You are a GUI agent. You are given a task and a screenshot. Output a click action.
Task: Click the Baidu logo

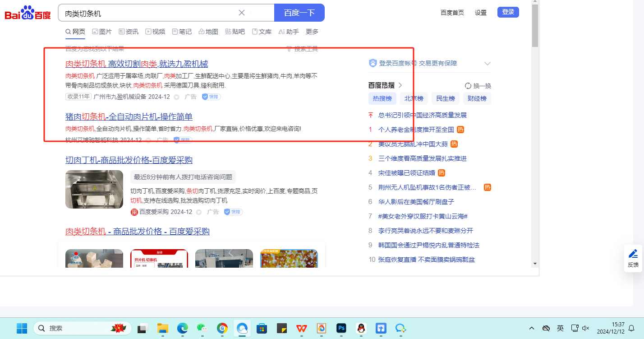coord(28,13)
